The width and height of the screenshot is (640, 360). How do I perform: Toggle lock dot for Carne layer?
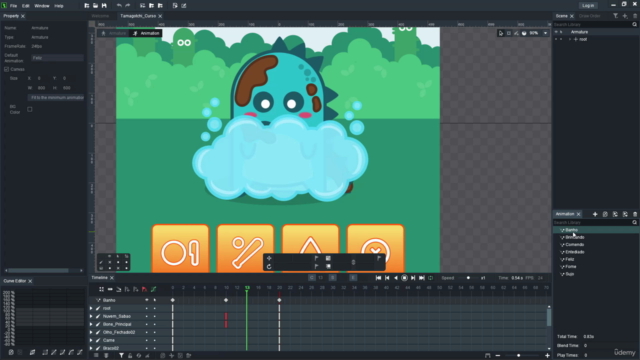(x=155, y=340)
